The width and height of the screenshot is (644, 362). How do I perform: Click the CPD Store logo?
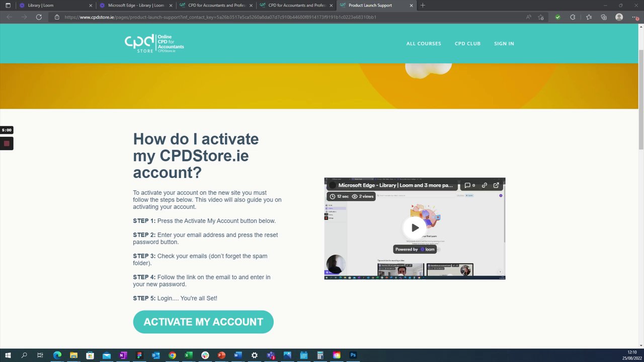click(154, 44)
